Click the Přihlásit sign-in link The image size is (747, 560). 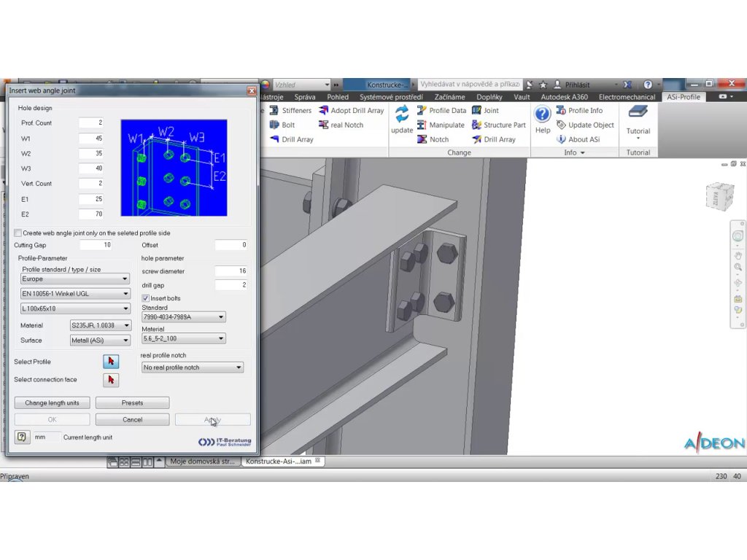572,85
